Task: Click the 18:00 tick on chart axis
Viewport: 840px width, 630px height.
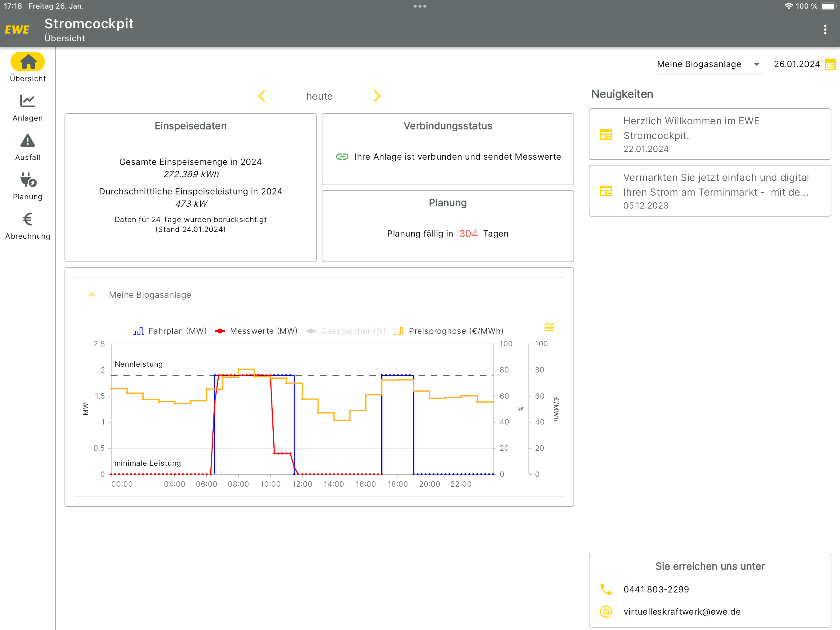Action: coord(398,484)
